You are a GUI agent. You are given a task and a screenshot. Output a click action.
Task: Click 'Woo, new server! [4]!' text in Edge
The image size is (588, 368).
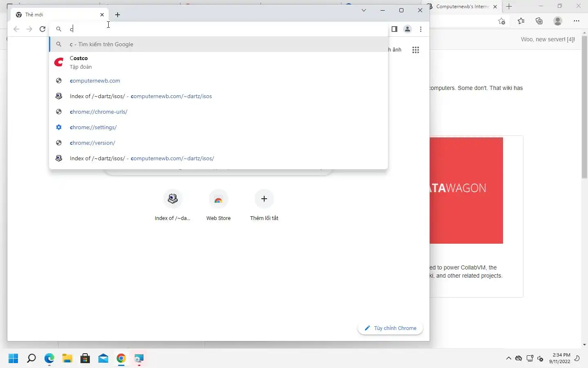(548, 39)
